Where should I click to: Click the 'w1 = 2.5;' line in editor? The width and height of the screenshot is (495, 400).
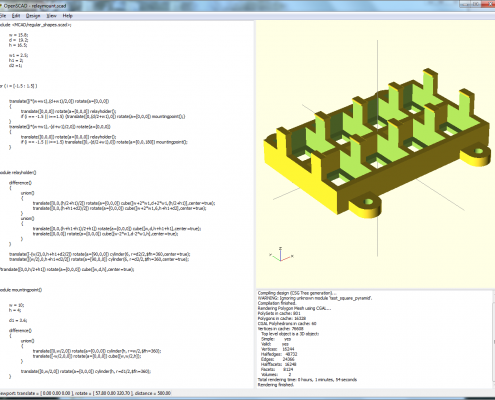[x=18, y=55]
